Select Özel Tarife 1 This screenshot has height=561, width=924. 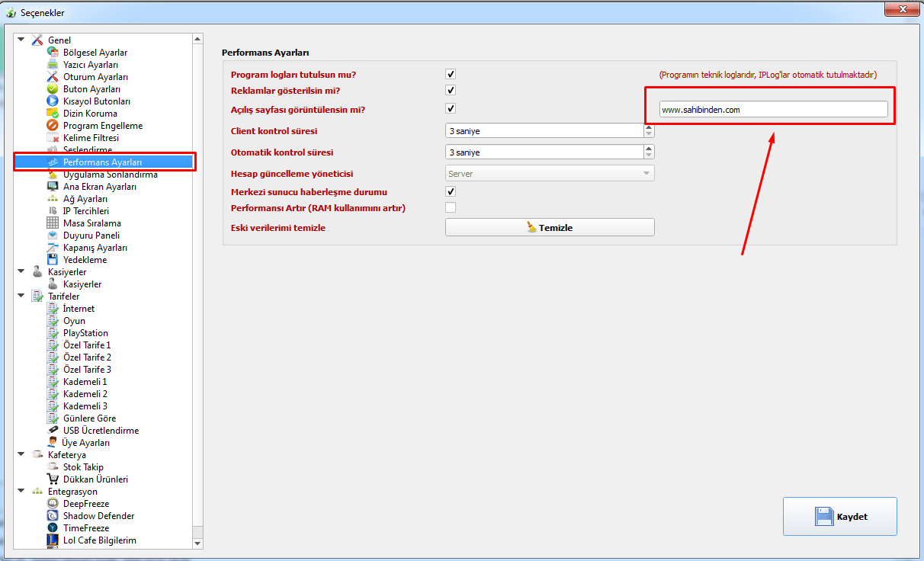[87, 345]
